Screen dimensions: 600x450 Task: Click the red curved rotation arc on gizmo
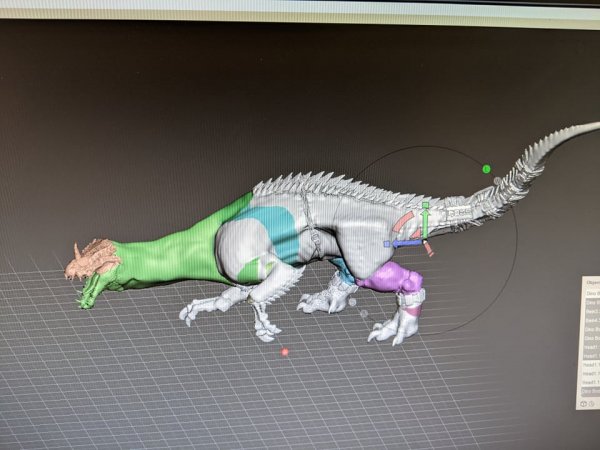click(402, 220)
